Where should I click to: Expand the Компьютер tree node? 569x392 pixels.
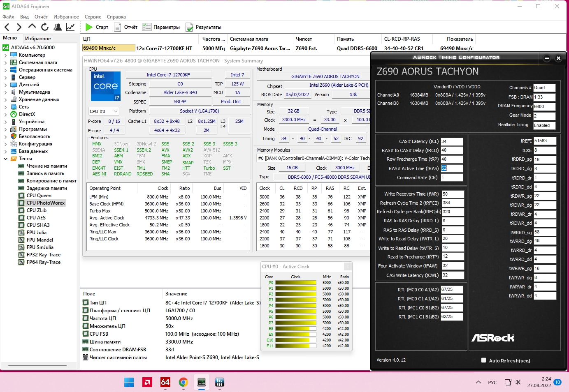click(5, 55)
